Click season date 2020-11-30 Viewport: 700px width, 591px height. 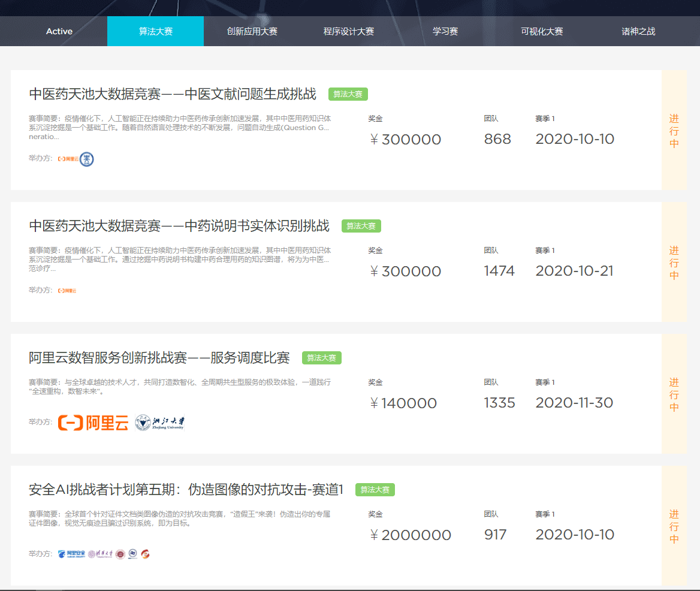[575, 403]
